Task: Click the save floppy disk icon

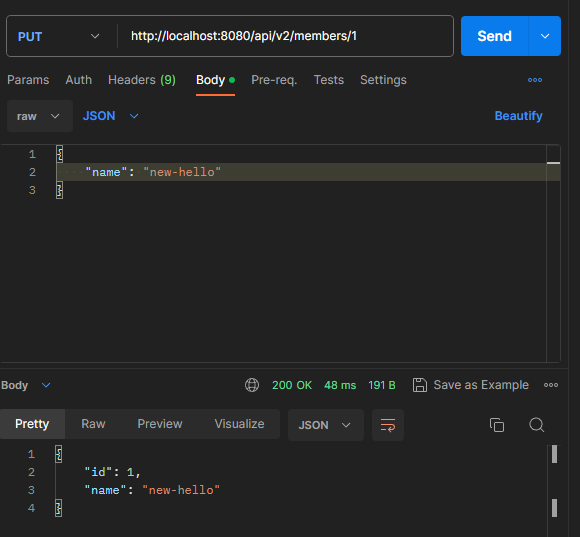Action: coord(420,385)
